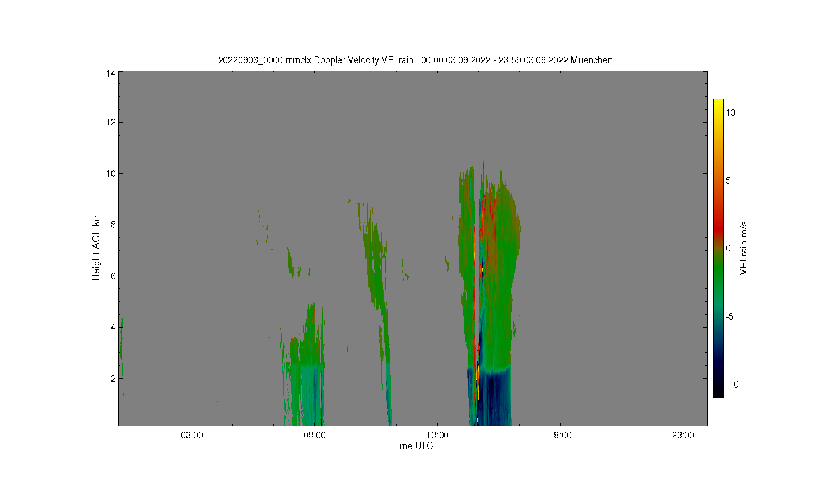
Task: Click the colorbar value label 10
Action: pos(731,113)
